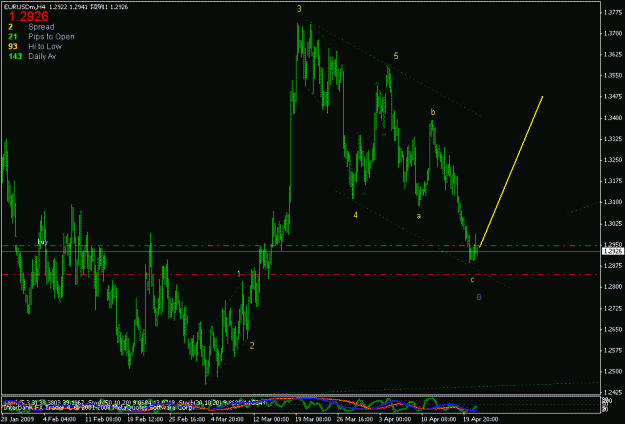Image resolution: width=625 pixels, height=424 pixels.
Task: Select the yellow upward projection trendline
Action: pos(511,172)
